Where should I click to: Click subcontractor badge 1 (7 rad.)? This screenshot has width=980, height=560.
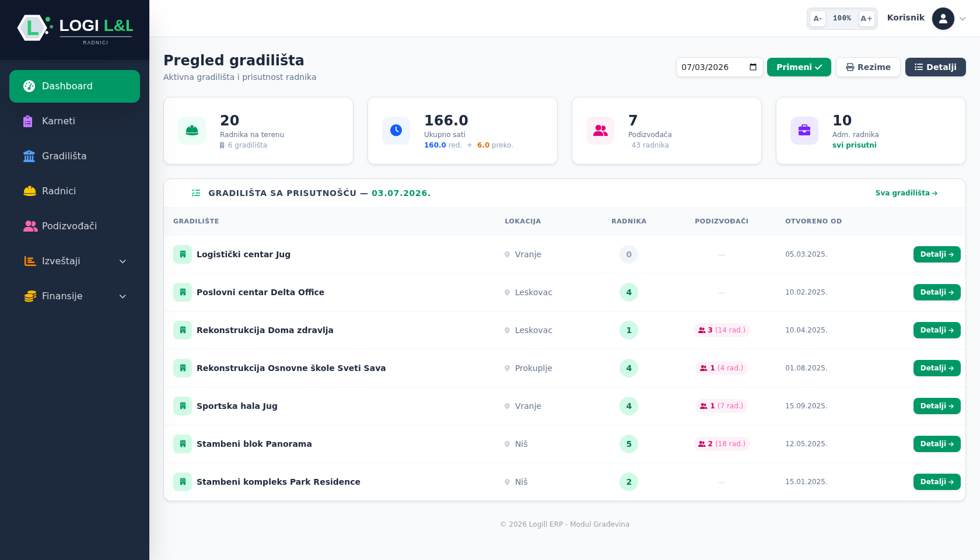(x=722, y=406)
